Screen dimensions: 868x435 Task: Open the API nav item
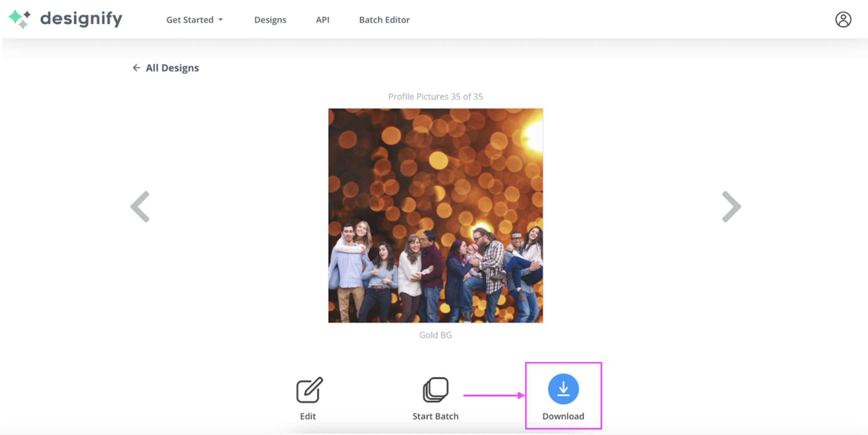click(322, 20)
